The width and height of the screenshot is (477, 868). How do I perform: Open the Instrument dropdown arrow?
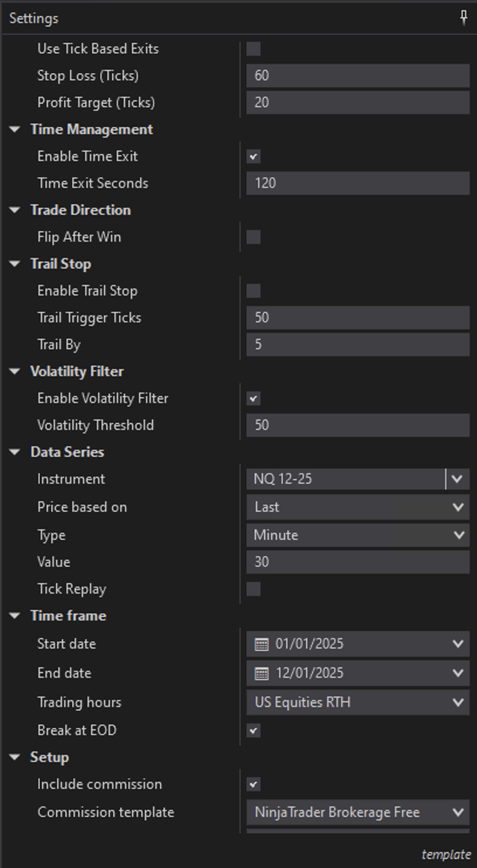tap(457, 479)
